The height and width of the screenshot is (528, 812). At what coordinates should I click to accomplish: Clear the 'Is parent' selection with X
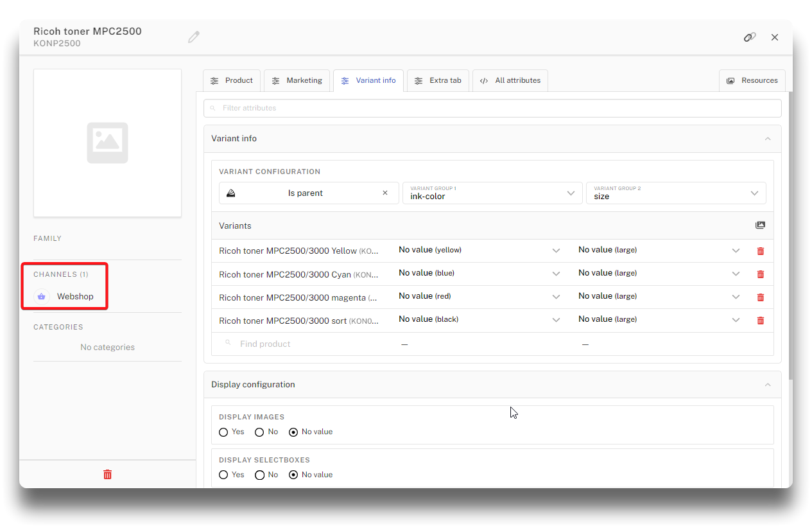tap(385, 193)
